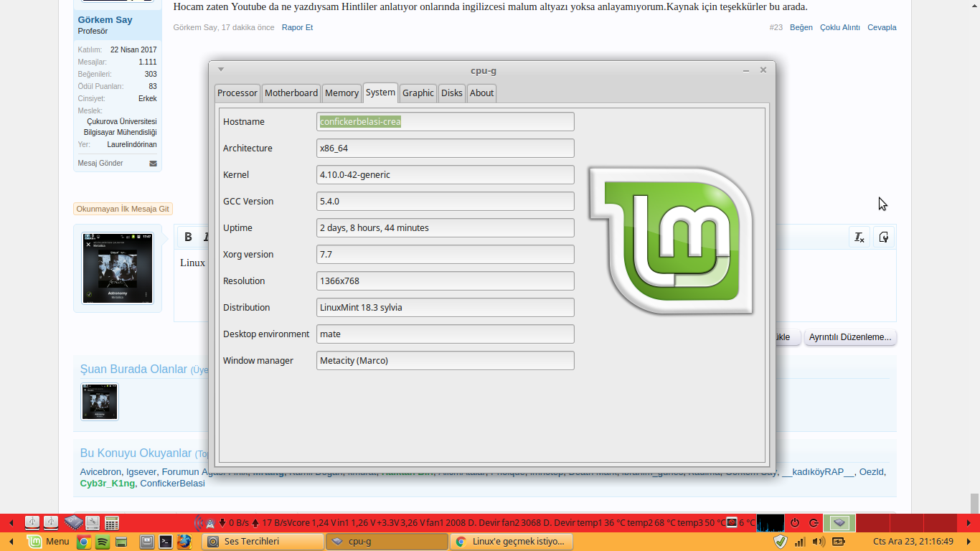Click the disk temperature sensor icon
Screen dimensions: 980x551
point(732,522)
